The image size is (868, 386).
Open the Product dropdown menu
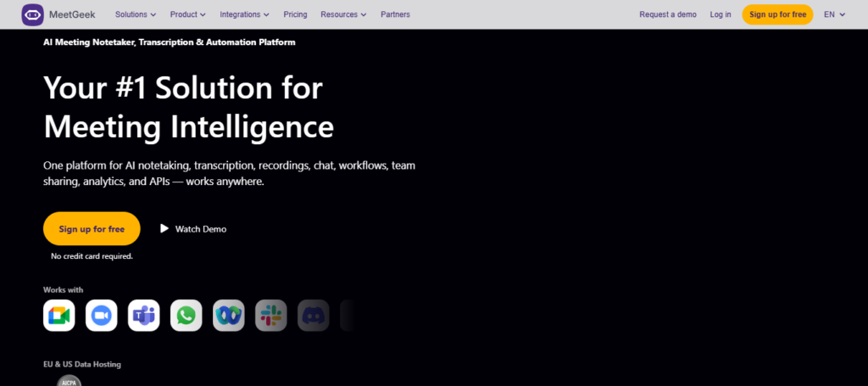(x=188, y=14)
